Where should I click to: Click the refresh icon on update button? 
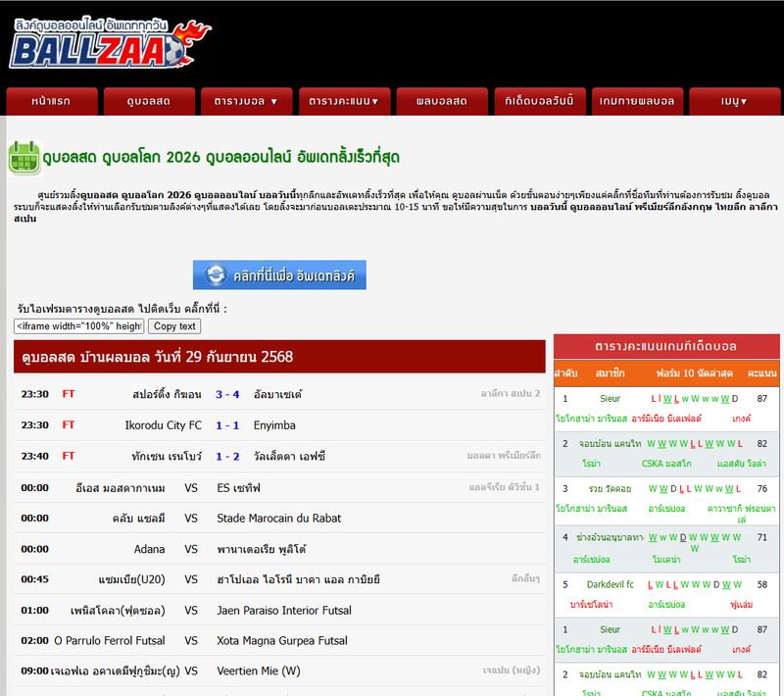tap(216, 274)
